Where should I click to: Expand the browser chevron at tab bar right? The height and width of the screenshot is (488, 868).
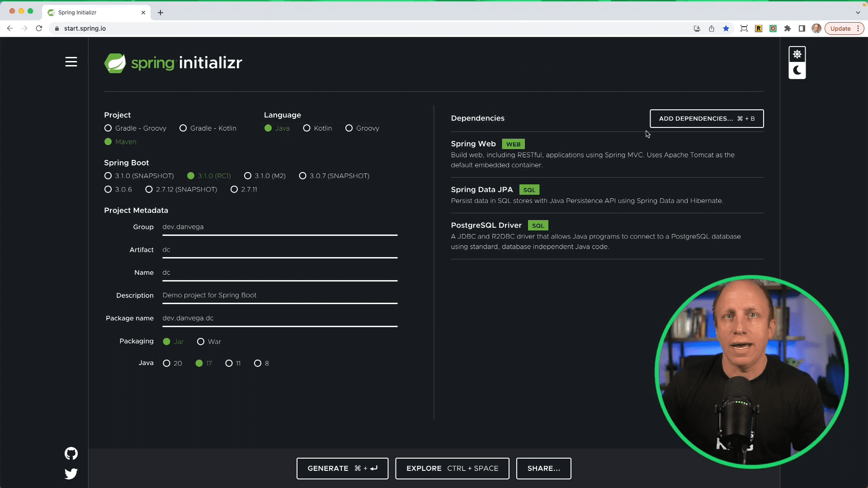tap(857, 12)
